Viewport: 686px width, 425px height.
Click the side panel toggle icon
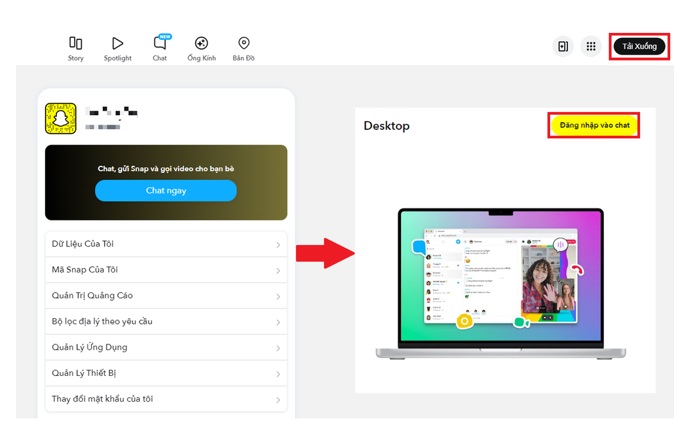563,46
